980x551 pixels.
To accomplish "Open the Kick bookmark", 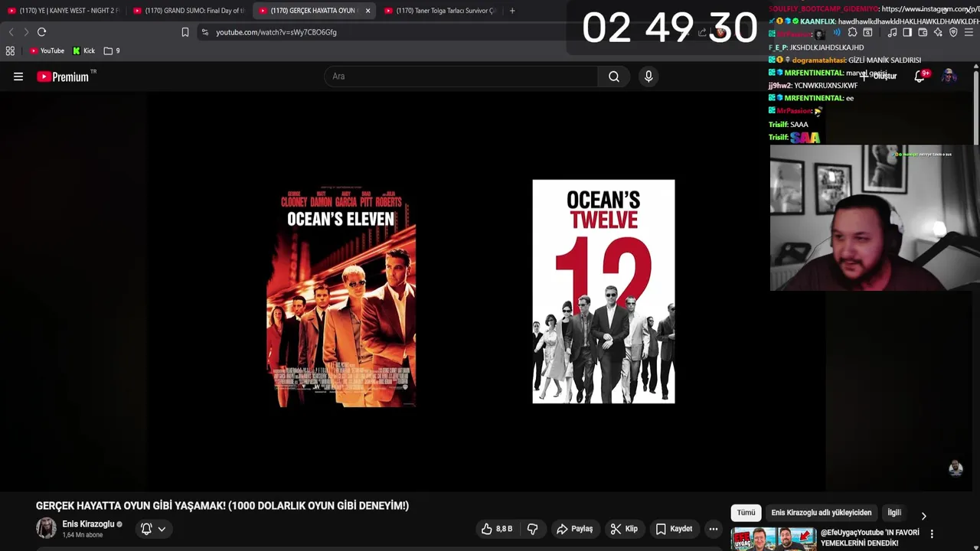I will (84, 51).
